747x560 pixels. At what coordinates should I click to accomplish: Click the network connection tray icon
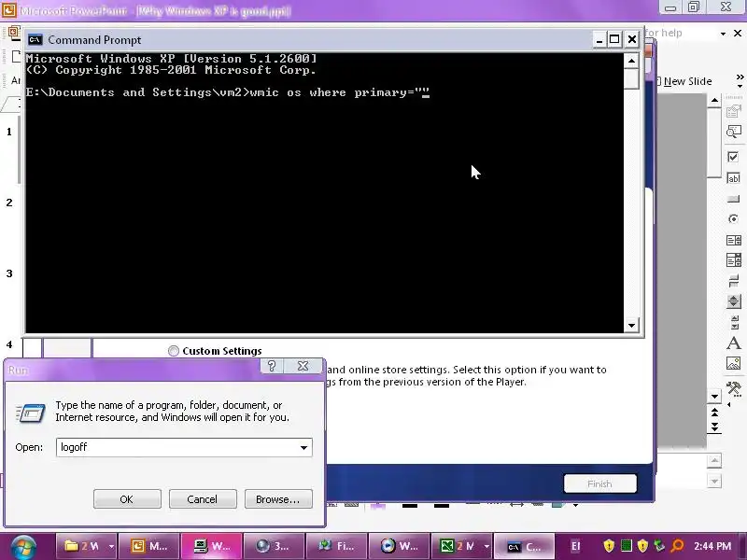(659, 546)
